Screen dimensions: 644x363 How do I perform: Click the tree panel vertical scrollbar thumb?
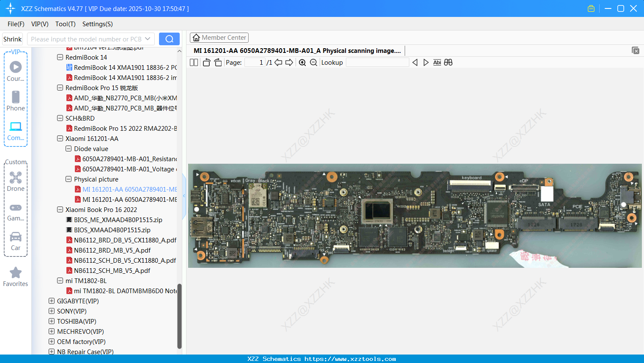tap(179, 316)
